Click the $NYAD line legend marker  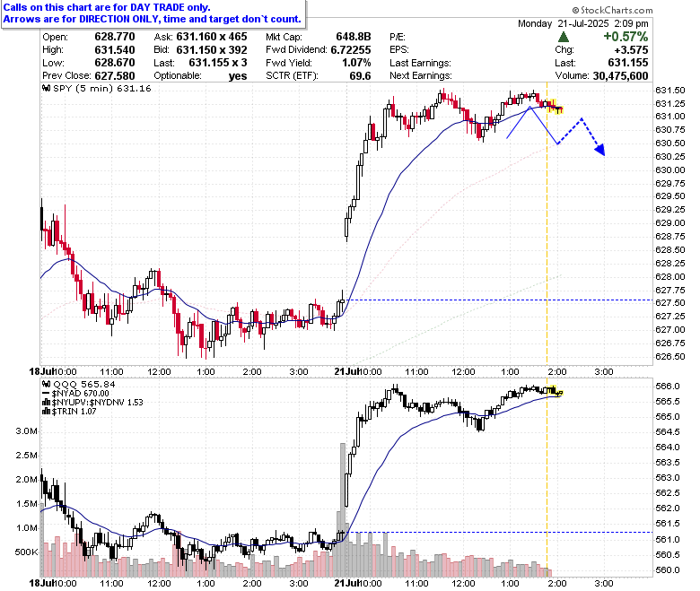click(46, 394)
